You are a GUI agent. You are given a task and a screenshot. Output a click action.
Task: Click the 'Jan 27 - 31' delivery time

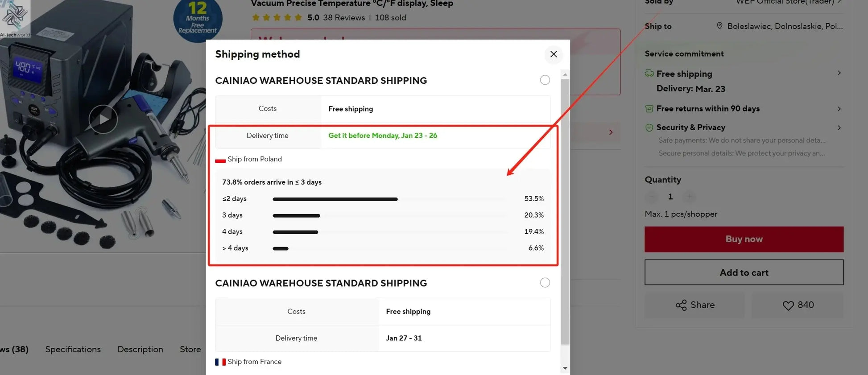coord(404,338)
